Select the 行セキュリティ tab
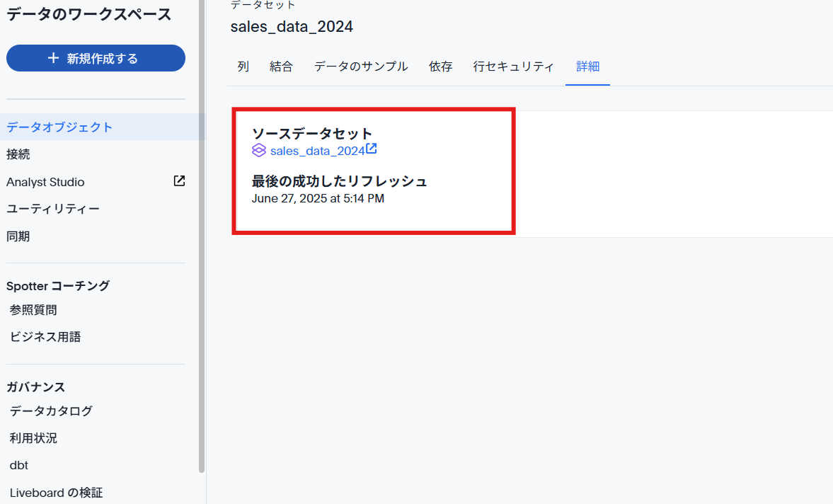This screenshot has height=504, width=833. pos(514,67)
